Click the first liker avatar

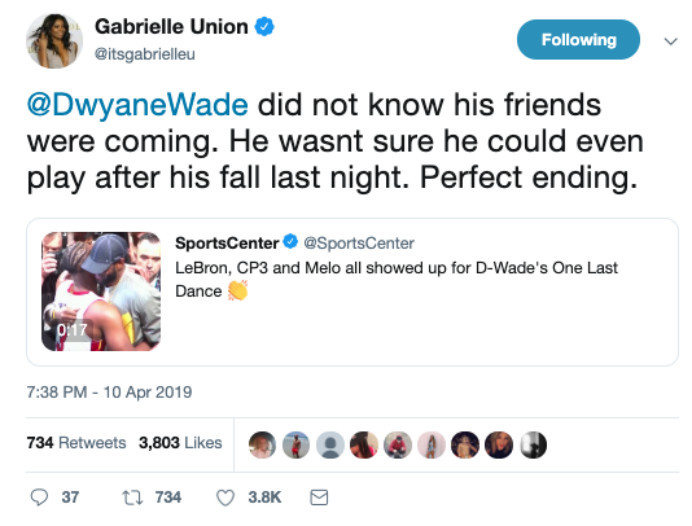[x=263, y=444]
